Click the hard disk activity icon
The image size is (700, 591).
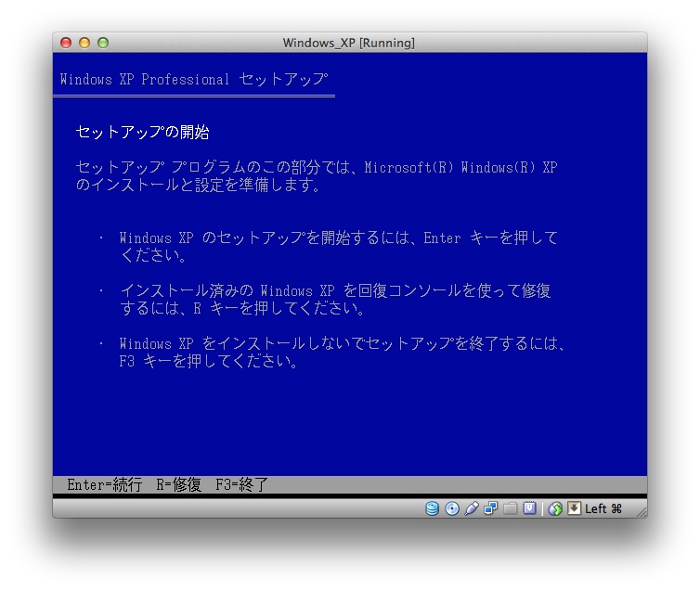point(433,508)
